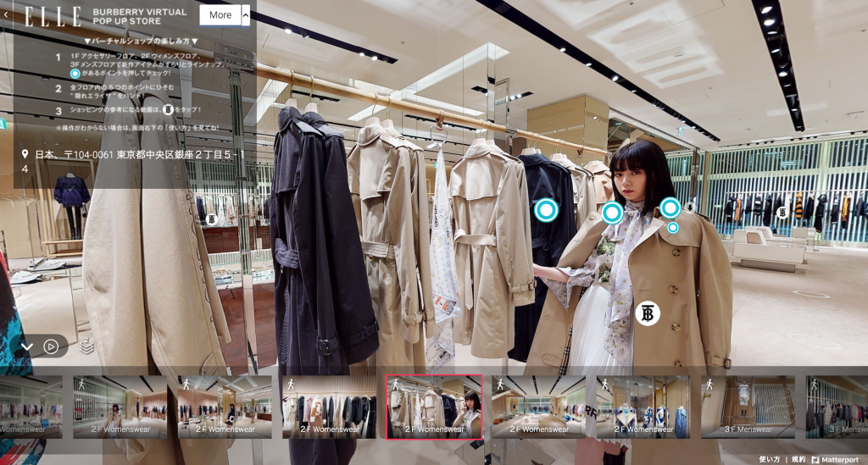
Task: Open the 使い方 help link
Action: pos(769,459)
